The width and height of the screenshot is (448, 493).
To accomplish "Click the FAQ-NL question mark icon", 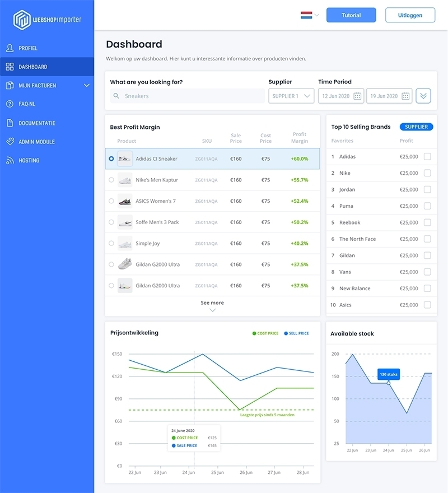I will tap(10, 104).
